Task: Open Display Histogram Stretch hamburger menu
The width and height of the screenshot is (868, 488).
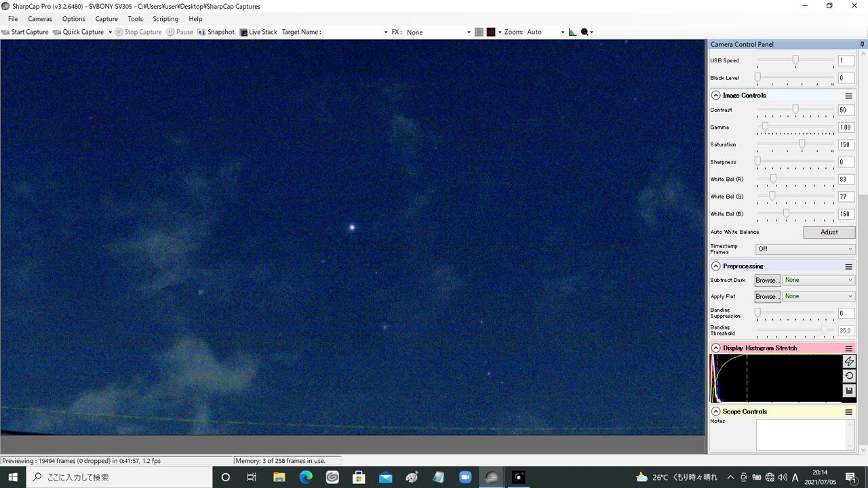Action: pos(848,348)
